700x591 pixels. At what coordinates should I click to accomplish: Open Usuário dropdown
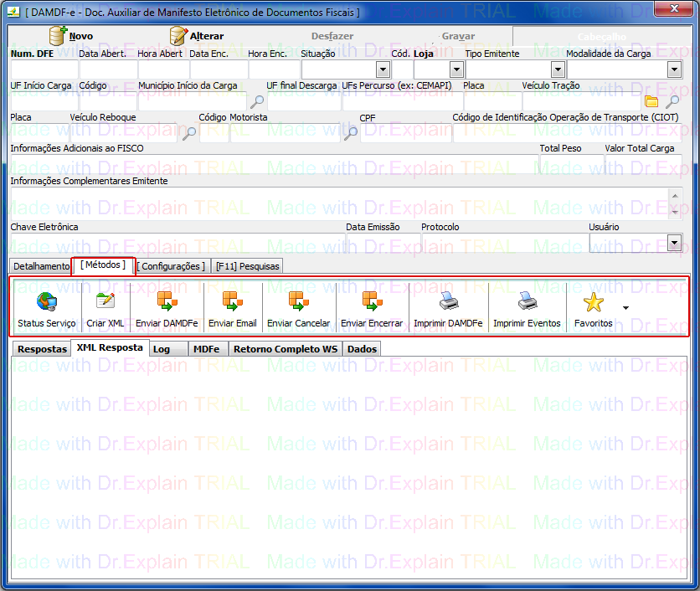pos(674,243)
